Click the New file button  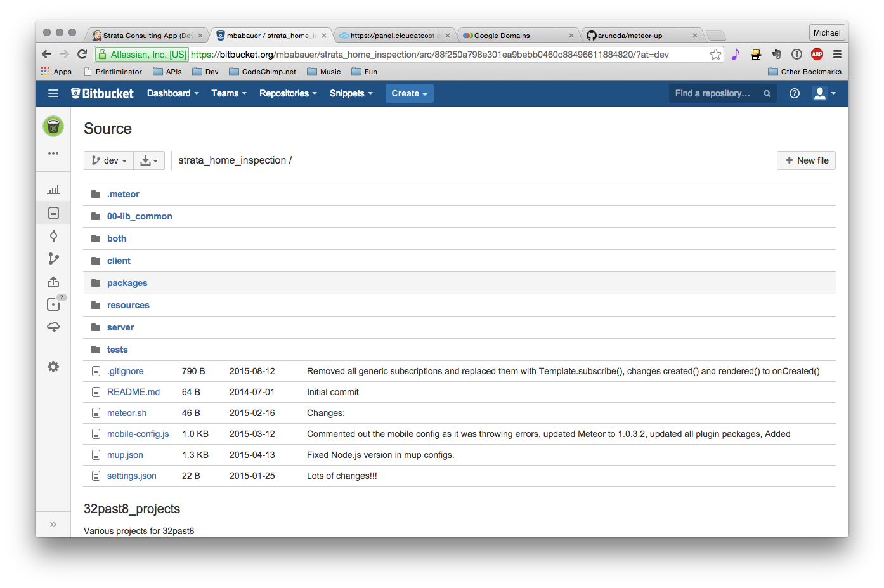806,160
